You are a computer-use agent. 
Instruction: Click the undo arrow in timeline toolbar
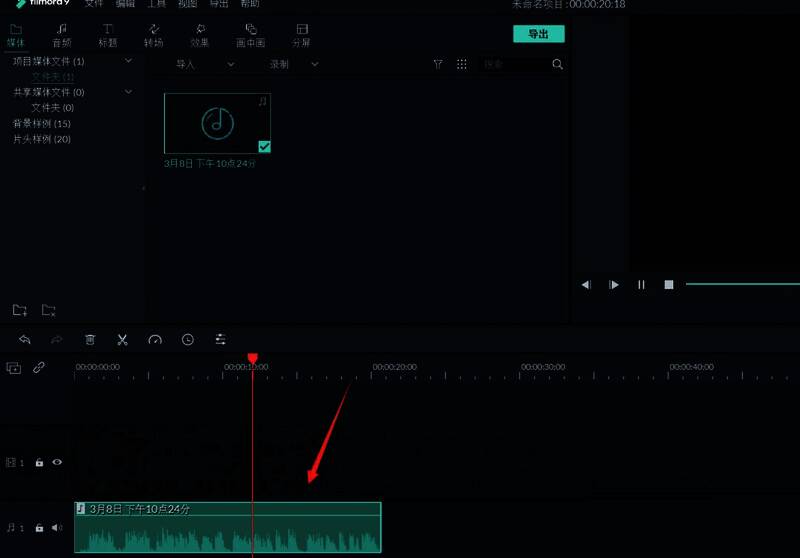tap(25, 340)
